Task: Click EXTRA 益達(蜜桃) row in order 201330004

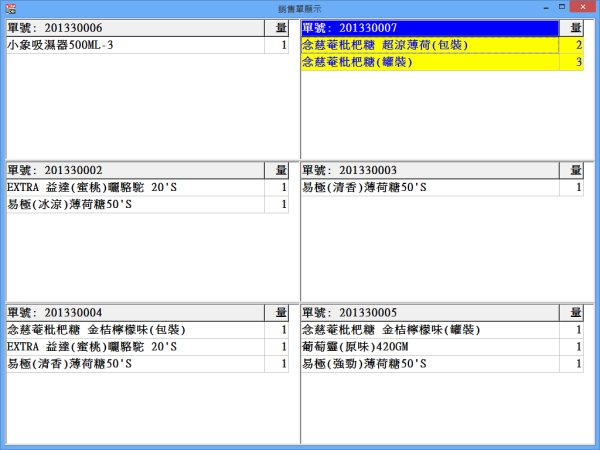Action: [147, 347]
